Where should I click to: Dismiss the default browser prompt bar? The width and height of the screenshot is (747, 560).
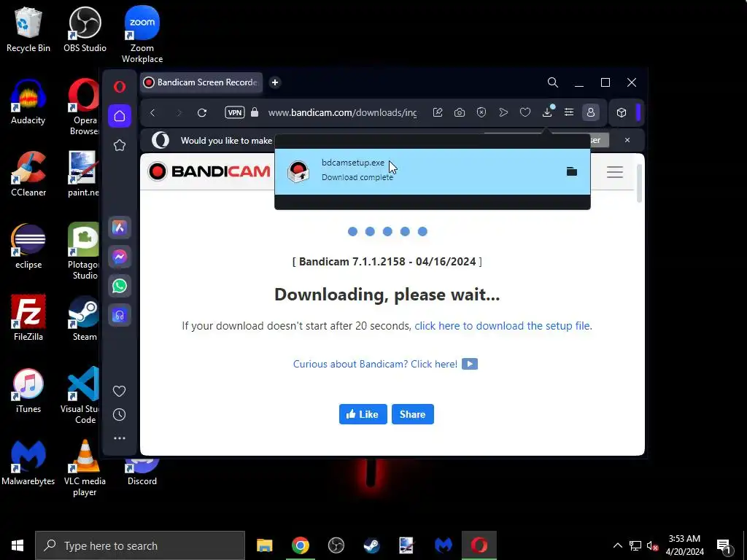tap(627, 140)
